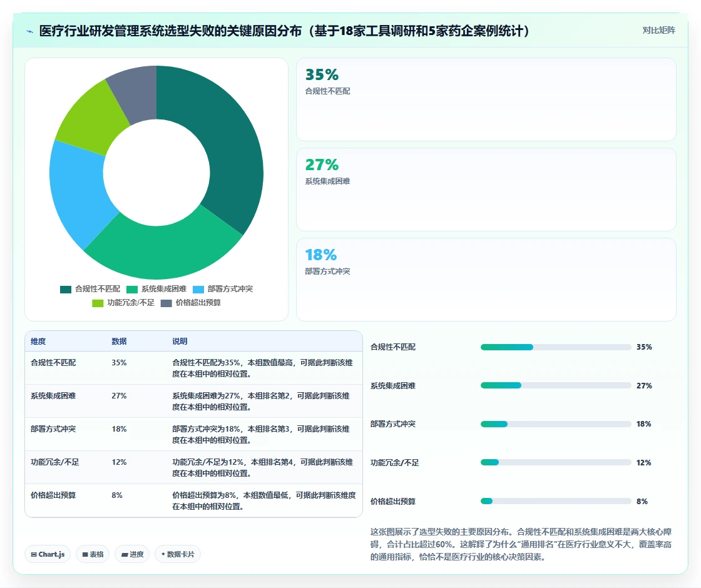Click the 数据 column header
The height and width of the screenshot is (588, 701).
tap(119, 342)
